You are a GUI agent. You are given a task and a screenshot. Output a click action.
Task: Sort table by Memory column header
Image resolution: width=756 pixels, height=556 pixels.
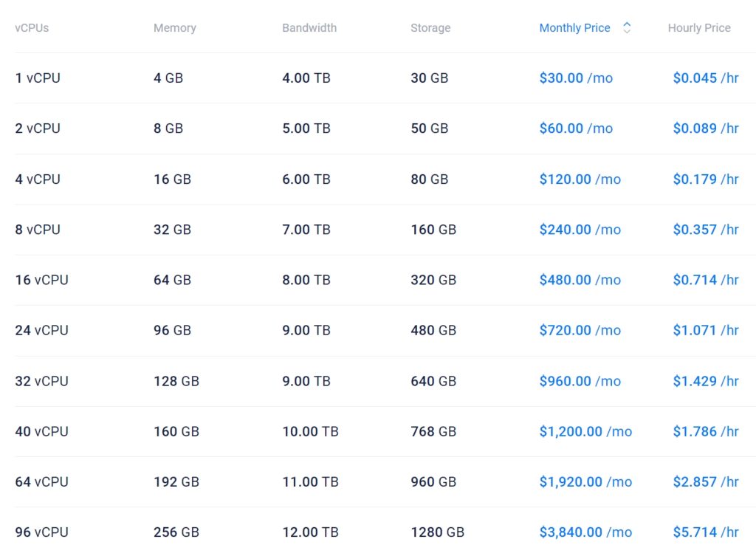175,28
